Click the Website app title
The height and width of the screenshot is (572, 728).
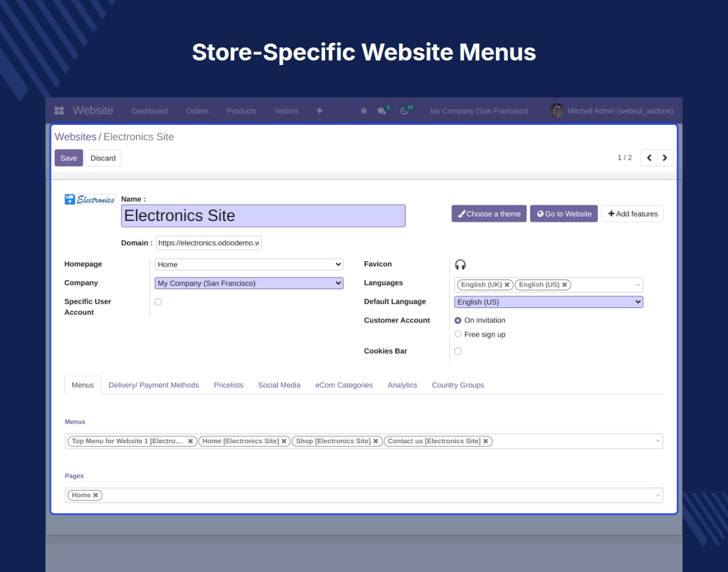pos(93,110)
